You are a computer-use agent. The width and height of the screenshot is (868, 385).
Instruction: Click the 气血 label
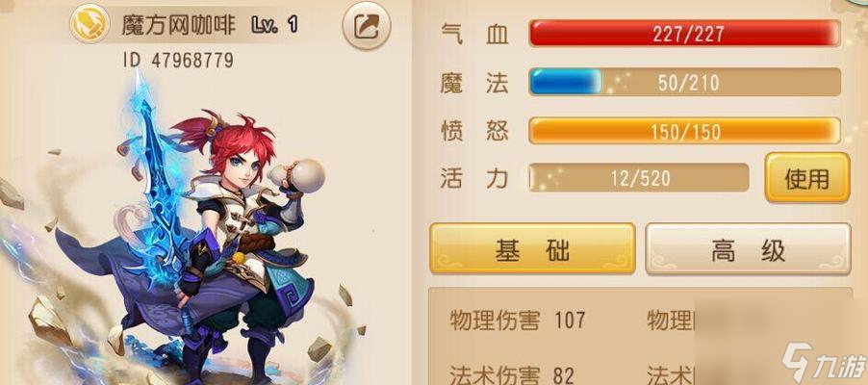click(474, 35)
